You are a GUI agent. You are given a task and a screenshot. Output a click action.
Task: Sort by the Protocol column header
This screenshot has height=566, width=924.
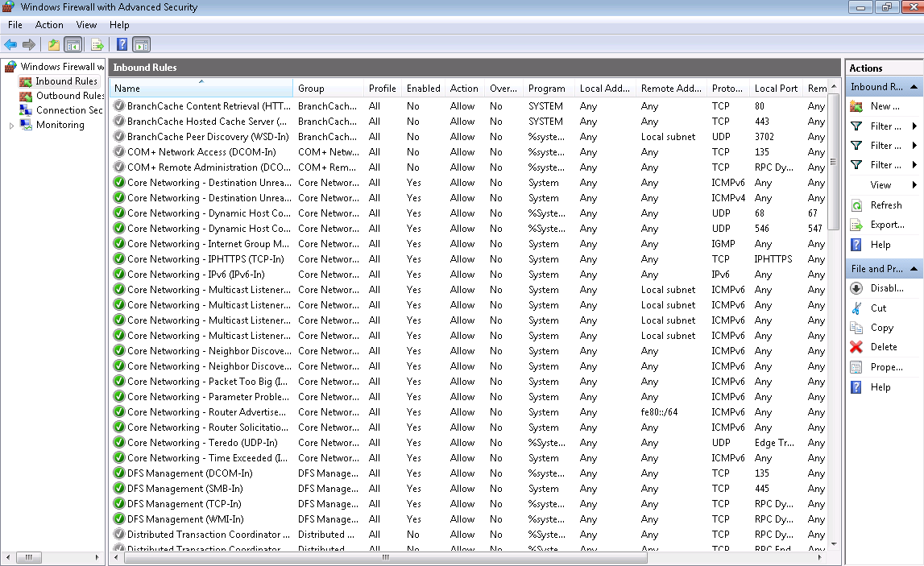[727, 89]
